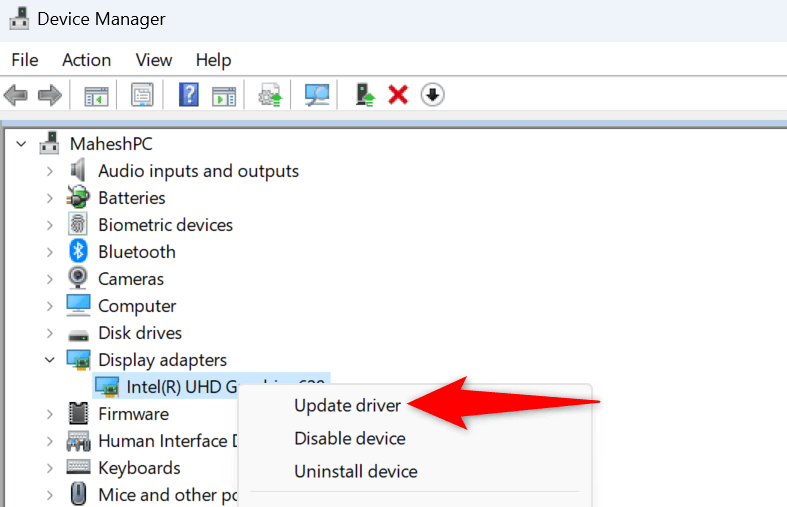Expand the Biometric devices chevron
Image resolution: width=787 pixels, height=507 pixels.
click(x=49, y=225)
